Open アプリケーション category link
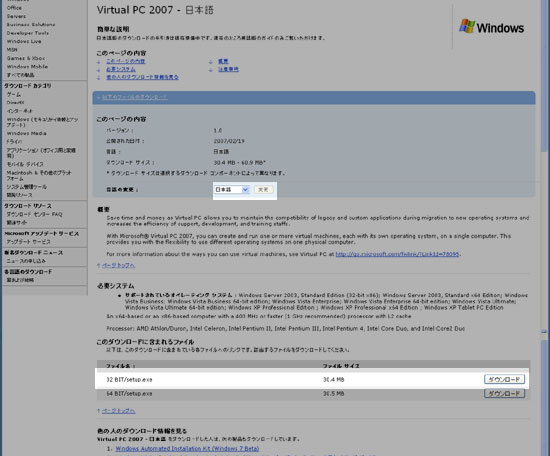The width and height of the screenshot is (550, 456). point(41,153)
